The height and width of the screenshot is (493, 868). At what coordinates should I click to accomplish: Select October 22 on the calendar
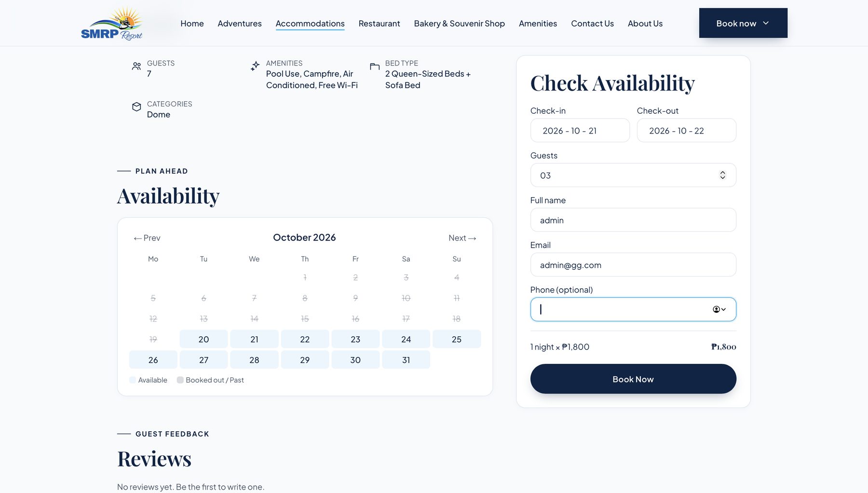[305, 339]
